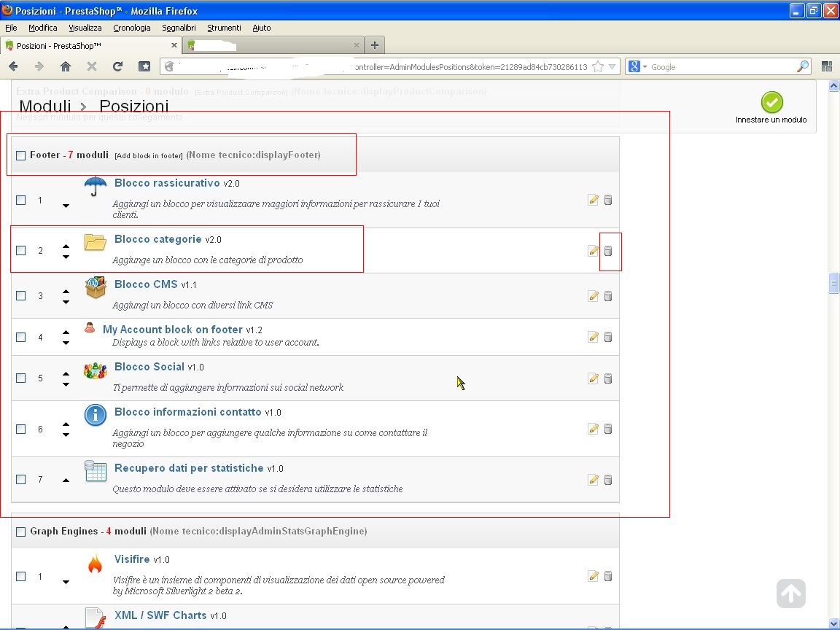Open the File menu
Viewport: 840px width, 630px height.
coord(11,28)
